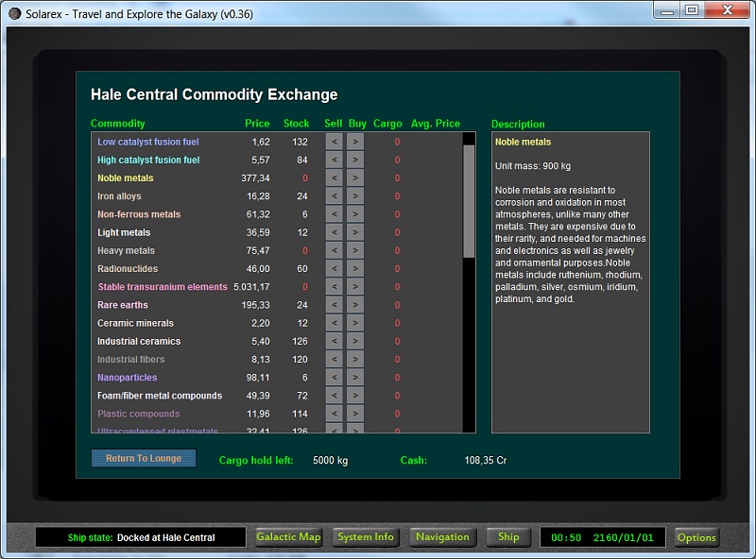Open the System Info screen
The width and height of the screenshot is (756, 559).
coord(366,537)
